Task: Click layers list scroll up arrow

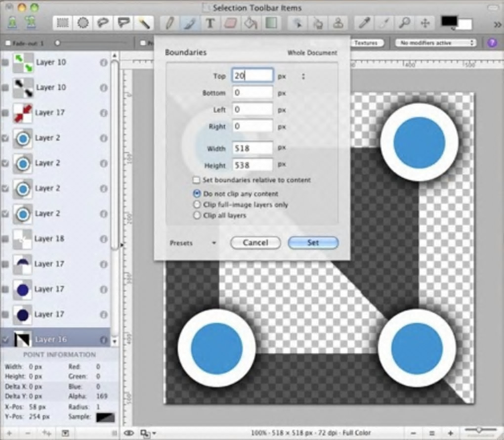Action: tap(115, 56)
